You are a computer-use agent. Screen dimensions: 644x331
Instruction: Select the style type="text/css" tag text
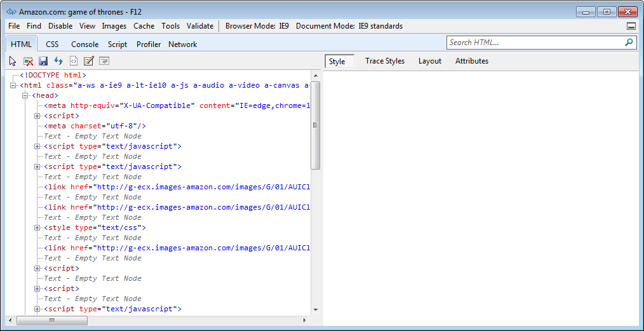95,227
